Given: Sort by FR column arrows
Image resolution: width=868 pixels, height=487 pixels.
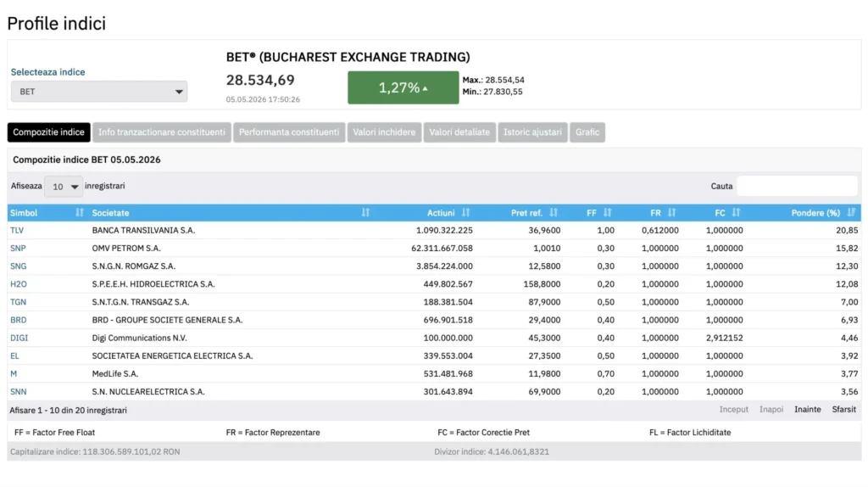Looking at the screenshot, I should point(671,213).
